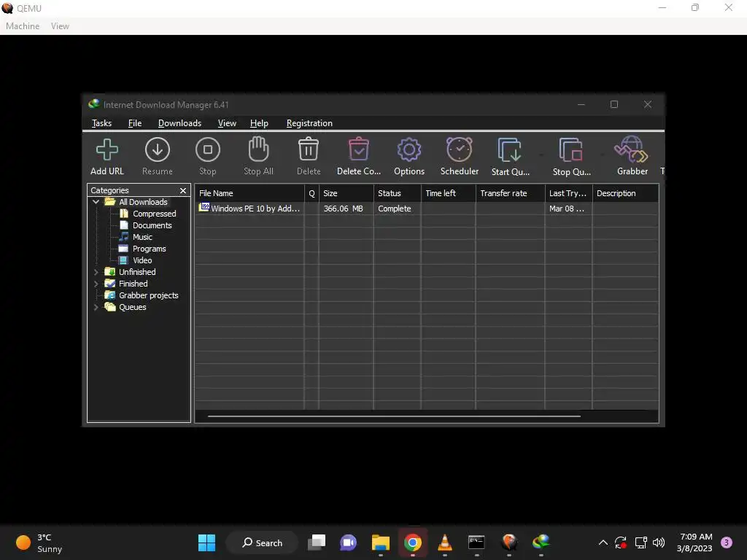Open the terminal icon on the taskbar
The width and height of the screenshot is (747, 560).
pyautogui.click(x=476, y=542)
